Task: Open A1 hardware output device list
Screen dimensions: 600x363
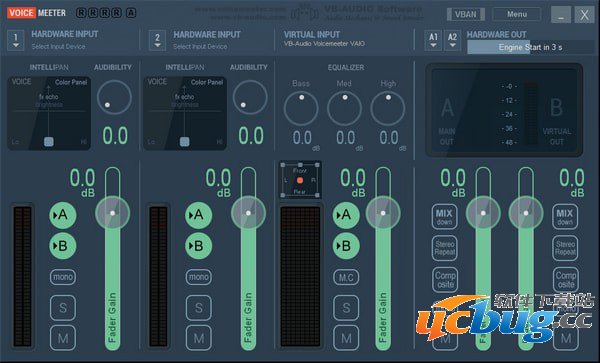Action: pyautogui.click(x=433, y=40)
